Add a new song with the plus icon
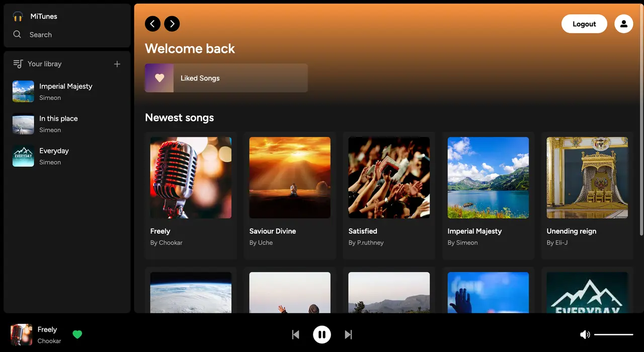 coord(117,64)
